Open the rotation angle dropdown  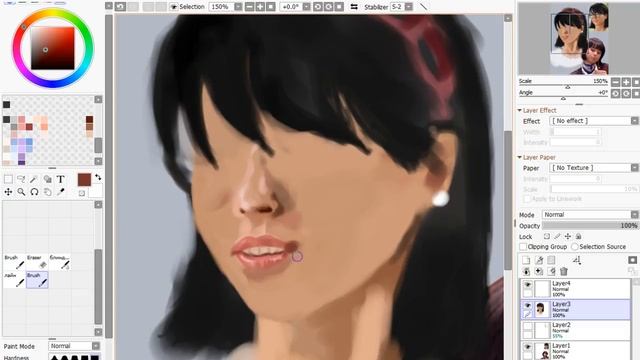coord(307,7)
